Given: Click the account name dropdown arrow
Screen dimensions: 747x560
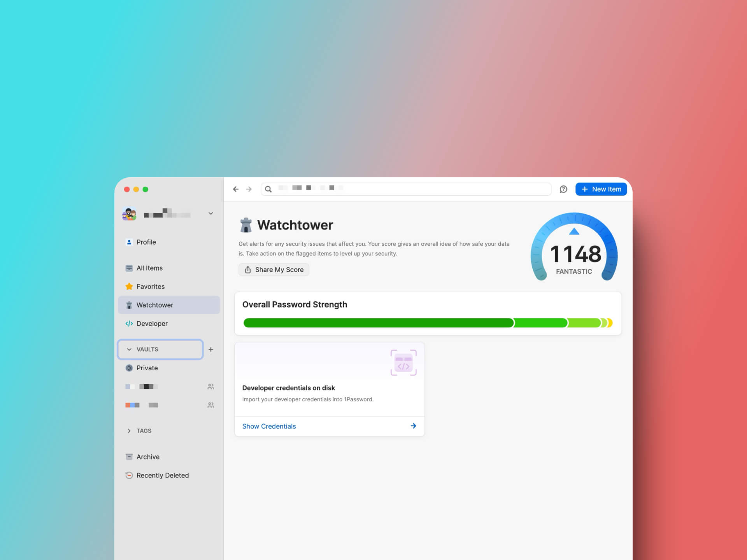Looking at the screenshot, I should [211, 213].
